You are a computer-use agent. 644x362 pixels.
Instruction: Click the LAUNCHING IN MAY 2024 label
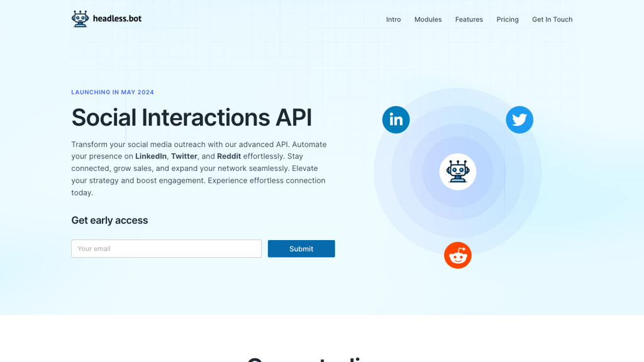tap(113, 92)
